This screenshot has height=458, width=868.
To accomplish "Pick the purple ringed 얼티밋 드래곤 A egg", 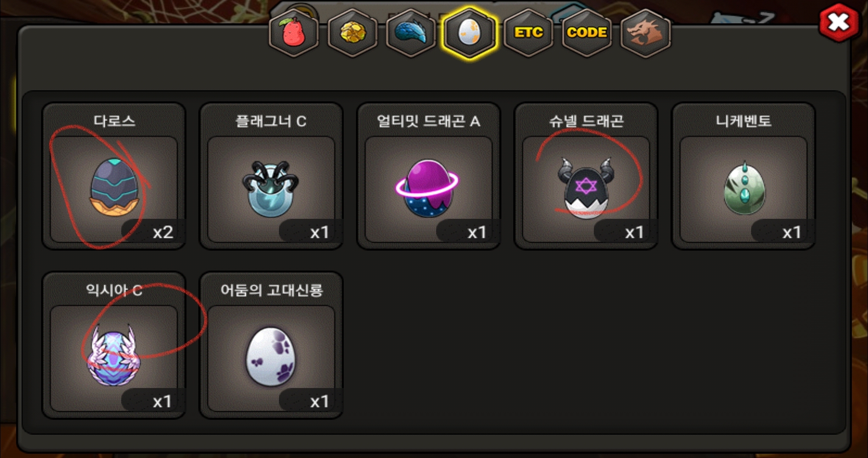I will 427,188.
